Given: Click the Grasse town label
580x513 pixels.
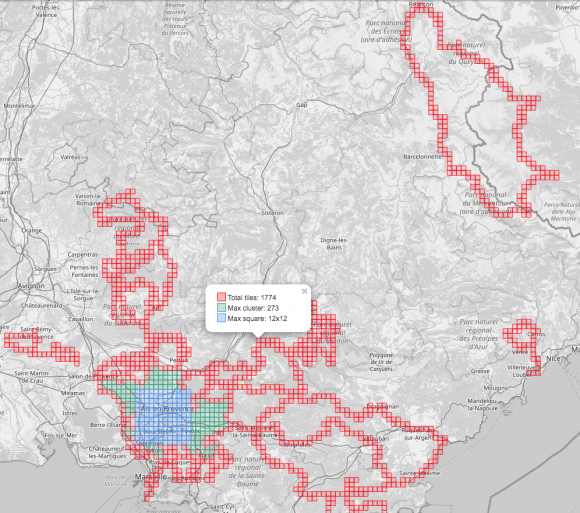Looking at the screenshot, I should 480,371.
